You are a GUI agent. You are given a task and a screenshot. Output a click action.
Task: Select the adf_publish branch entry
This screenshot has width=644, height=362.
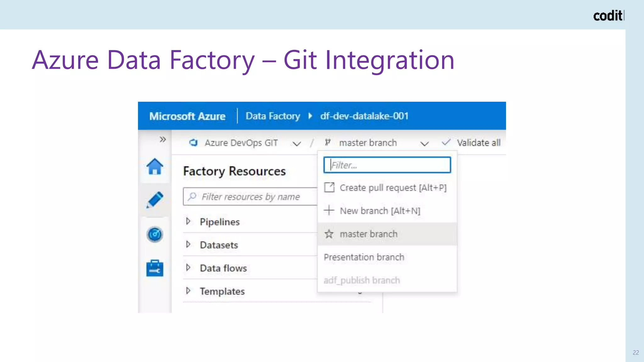coord(387,280)
